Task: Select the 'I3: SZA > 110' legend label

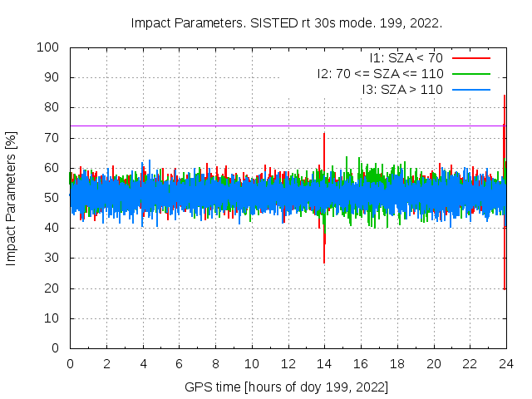Action: [x=402, y=89]
